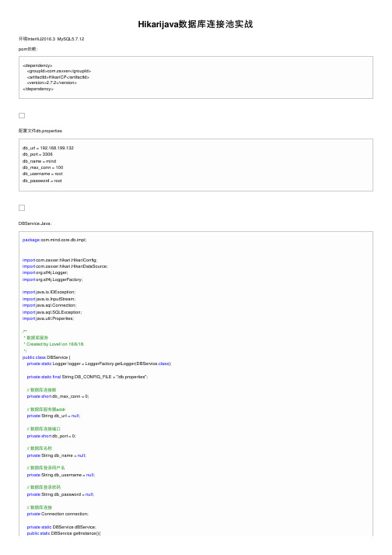Click the import HikariDataSource line

[x=65, y=266]
